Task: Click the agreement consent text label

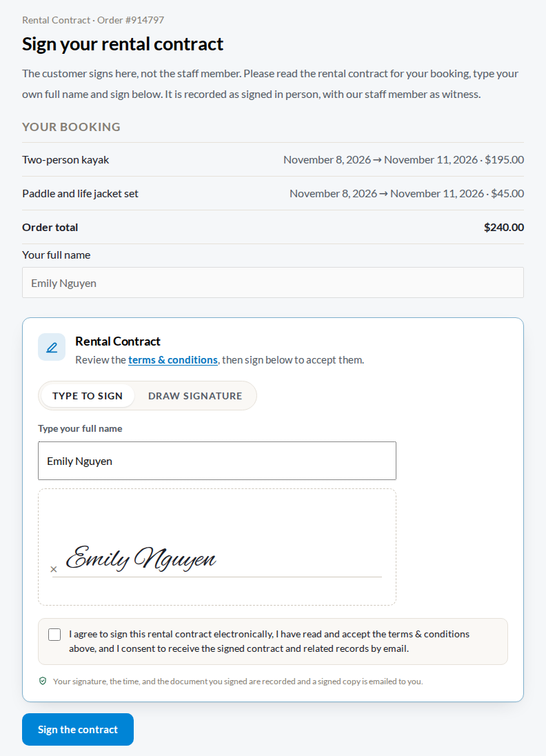Action: pyautogui.click(x=269, y=641)
